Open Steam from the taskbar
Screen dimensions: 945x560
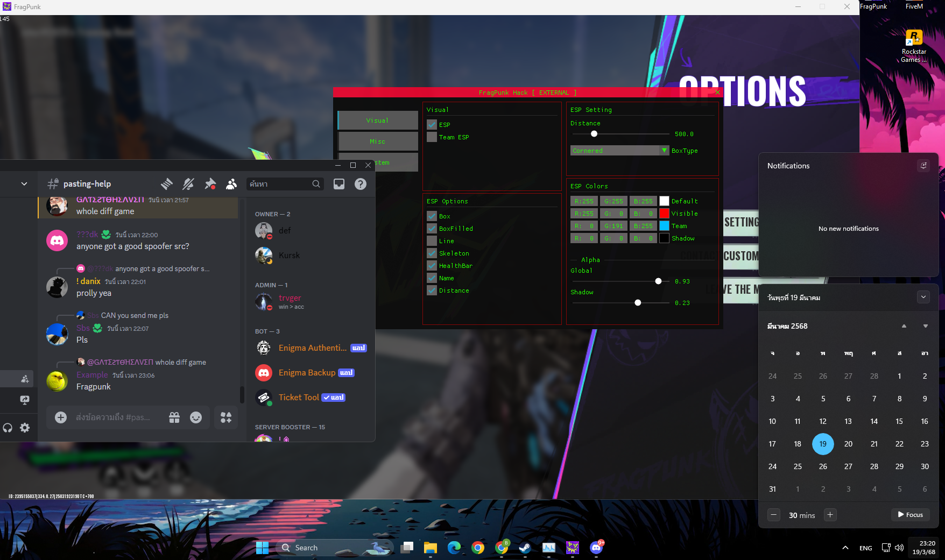[x=525, y=548]
